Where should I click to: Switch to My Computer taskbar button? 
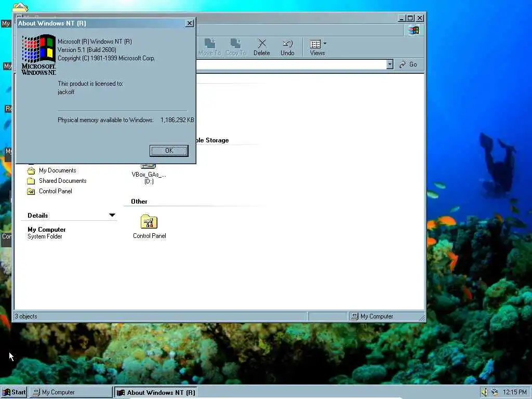pos(71,392)
